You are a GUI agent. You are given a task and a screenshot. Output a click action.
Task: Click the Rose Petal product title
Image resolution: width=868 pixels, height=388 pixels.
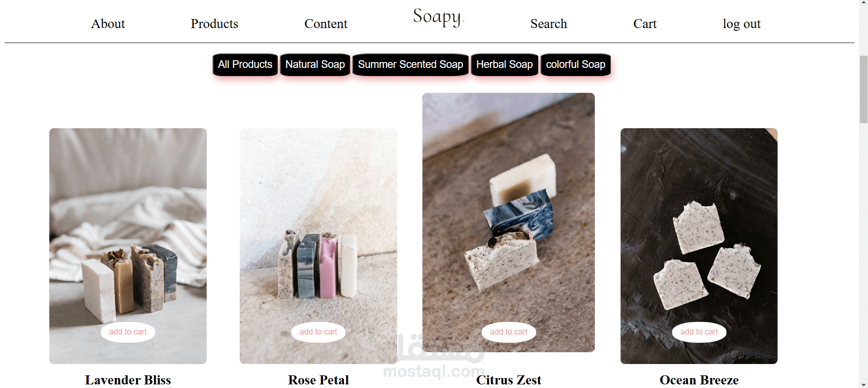(x=318, y=380)
